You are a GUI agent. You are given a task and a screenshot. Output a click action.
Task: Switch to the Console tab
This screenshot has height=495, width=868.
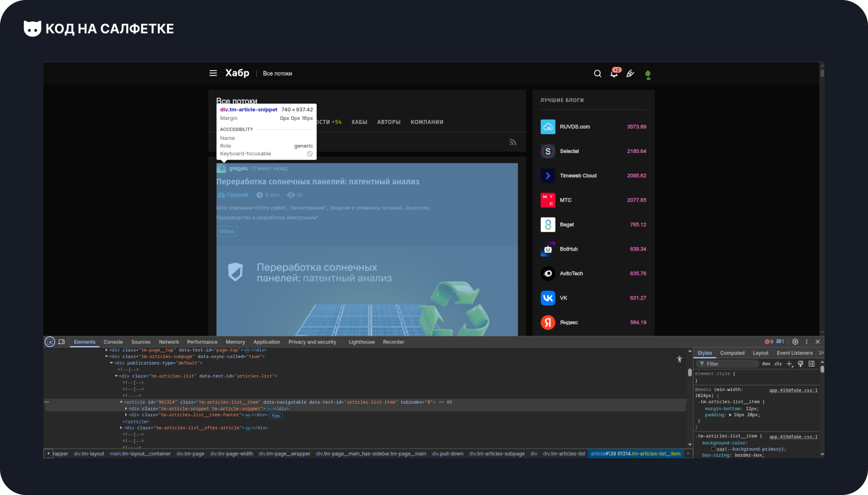tap(113, 342)
